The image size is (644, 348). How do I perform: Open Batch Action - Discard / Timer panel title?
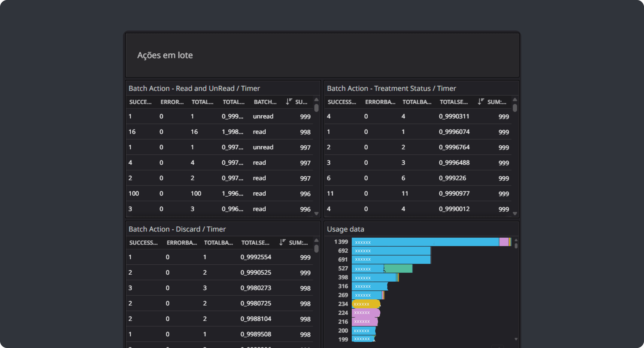pos(177,229)
